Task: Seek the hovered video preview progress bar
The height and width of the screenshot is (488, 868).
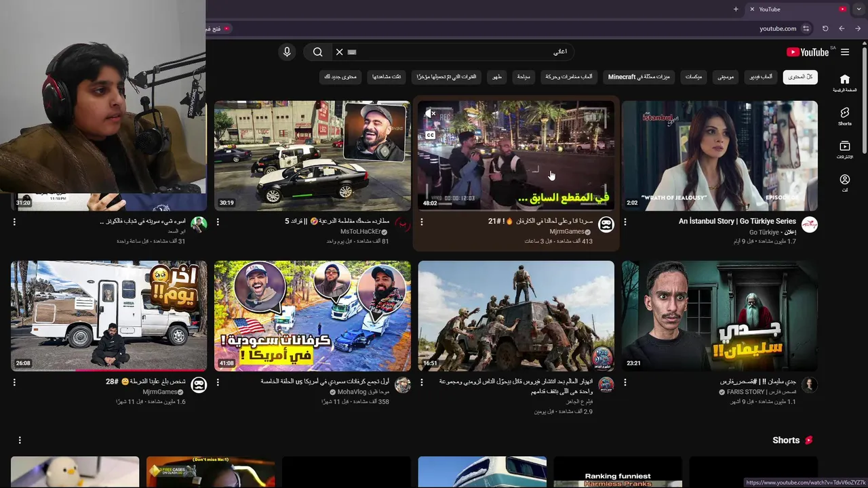Action: (516, 209)
